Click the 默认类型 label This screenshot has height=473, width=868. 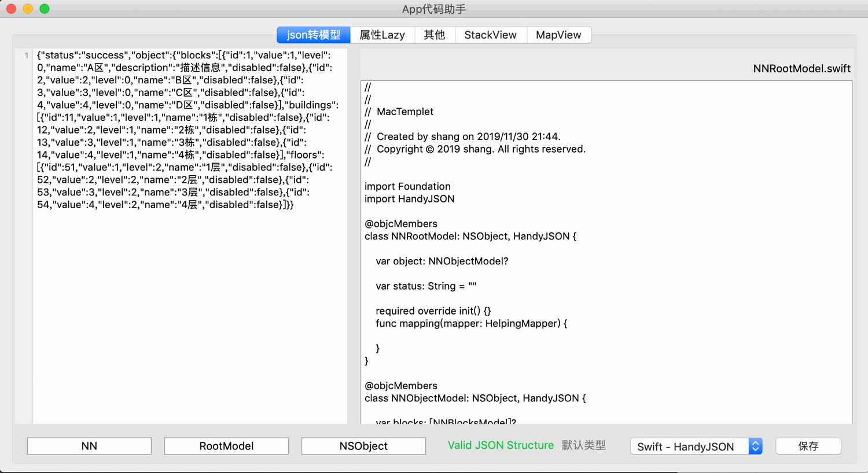[x=583, y=445]
